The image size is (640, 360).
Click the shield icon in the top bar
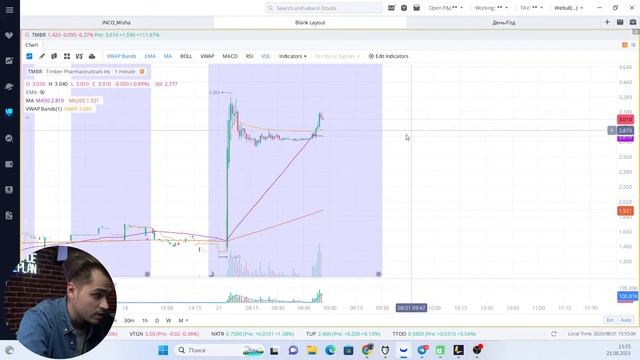[x=404, y=8]
